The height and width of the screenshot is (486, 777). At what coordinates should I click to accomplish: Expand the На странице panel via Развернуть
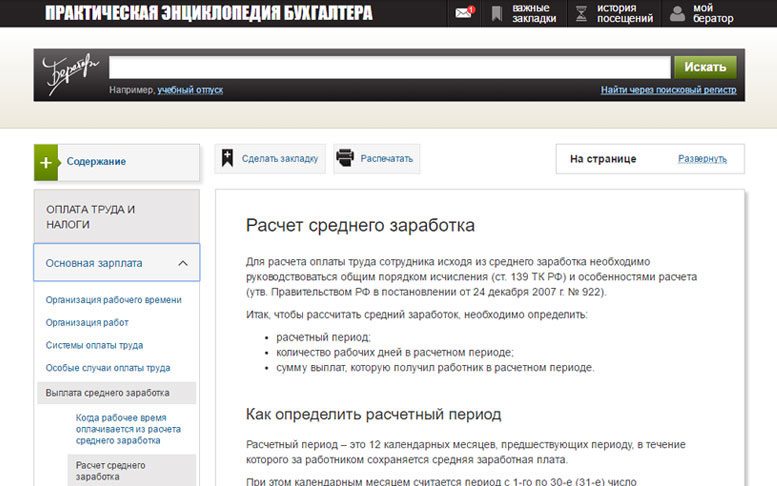click(702, 159)
